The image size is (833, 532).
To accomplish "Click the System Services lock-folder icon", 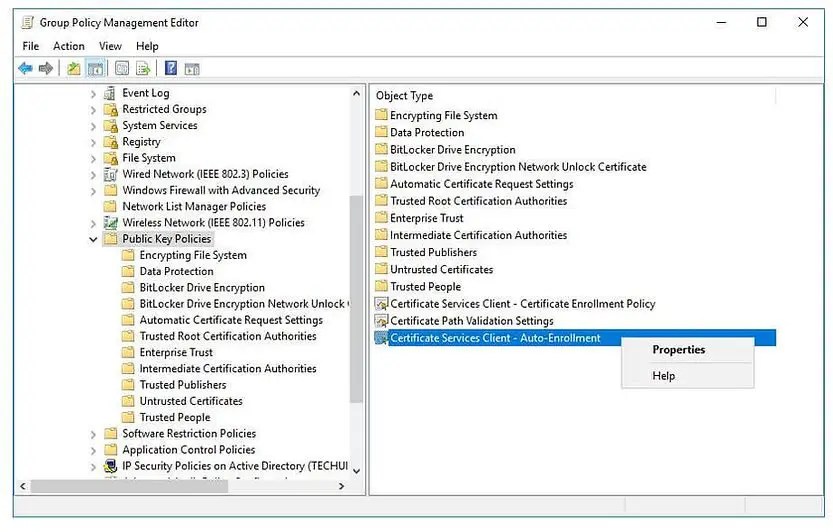I will (x=110, y=126).
